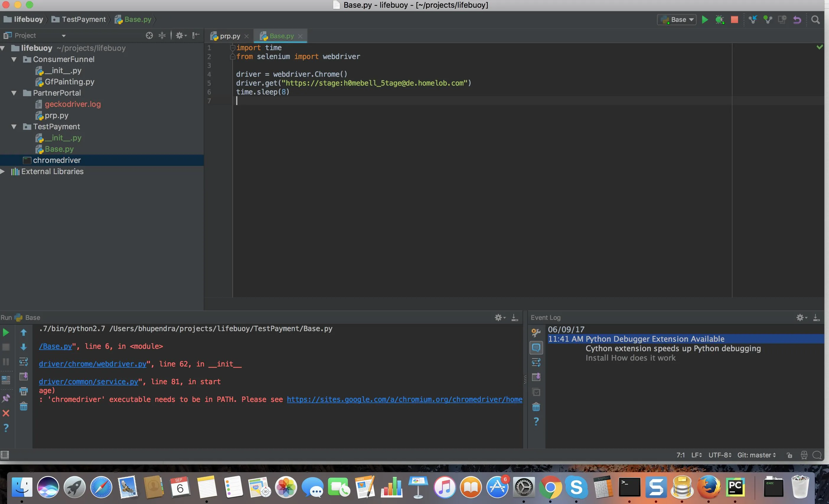829x504 pixels.
Task: Expand External Libraries node
Action: 3,171
